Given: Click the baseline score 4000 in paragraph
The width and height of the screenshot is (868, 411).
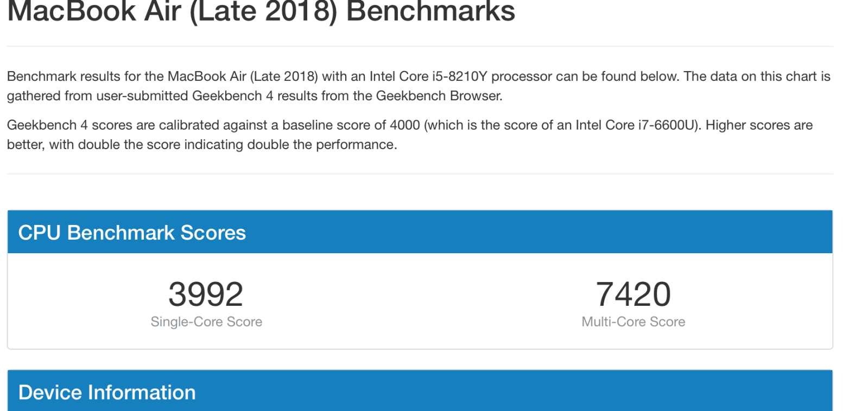Looking at the screenshot, I should 405,125.
